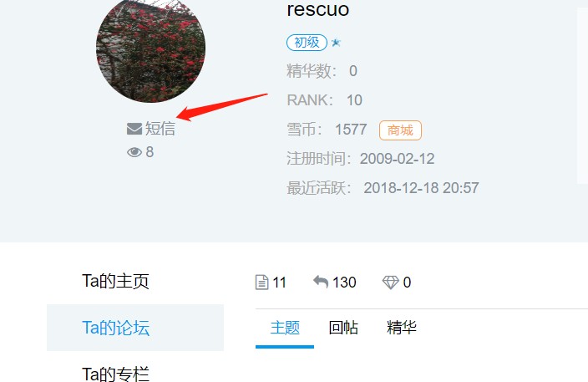The height and width of the screenshot is (382, 588).
Task: Click the 初级 level badge
Action: coord(307,43)
